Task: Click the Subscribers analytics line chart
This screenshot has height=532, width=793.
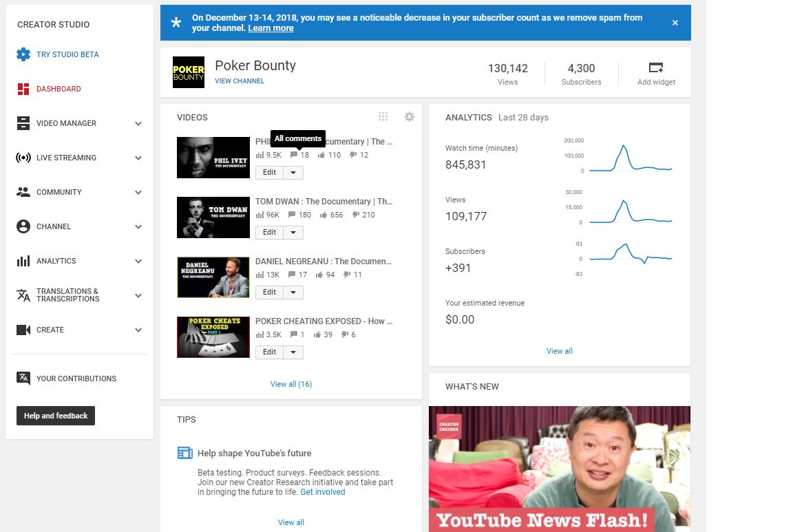Action: coord(631,255)
